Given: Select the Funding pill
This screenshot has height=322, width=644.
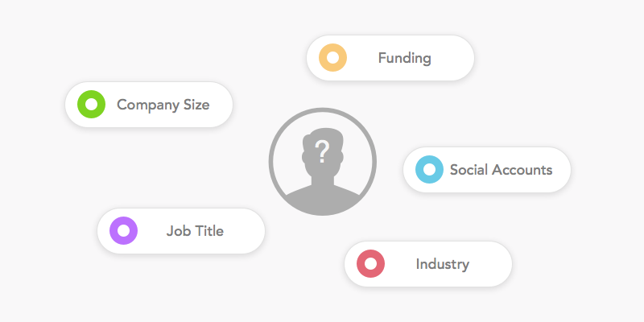Looking at the screenshot, I should pyautogui.click(x=390, y=58).
